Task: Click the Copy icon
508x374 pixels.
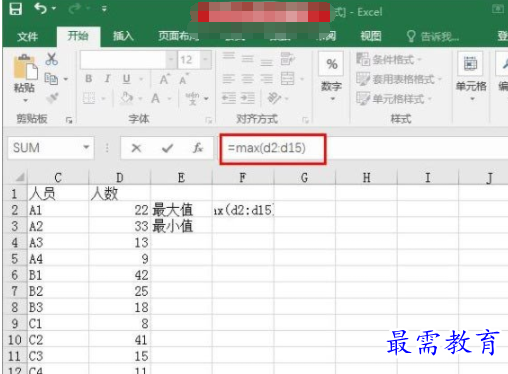Action: (x=51, y=79)
